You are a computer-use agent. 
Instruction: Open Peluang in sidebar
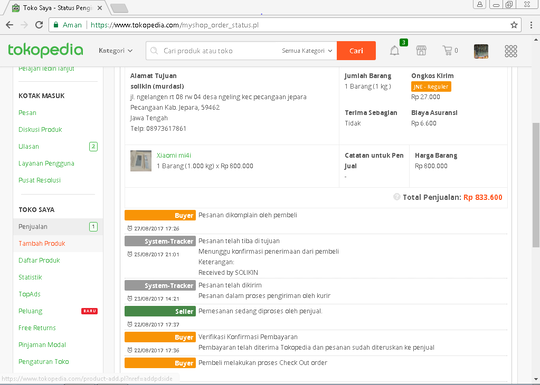point(30,311)
